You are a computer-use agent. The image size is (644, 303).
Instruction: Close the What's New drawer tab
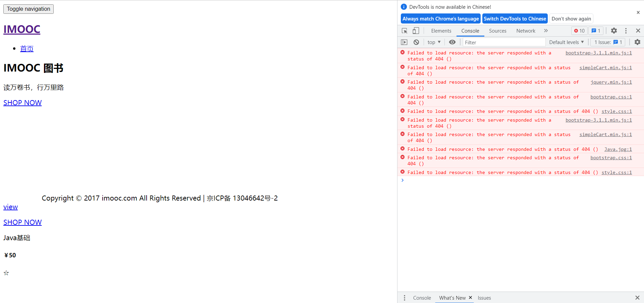pos(470,298)
